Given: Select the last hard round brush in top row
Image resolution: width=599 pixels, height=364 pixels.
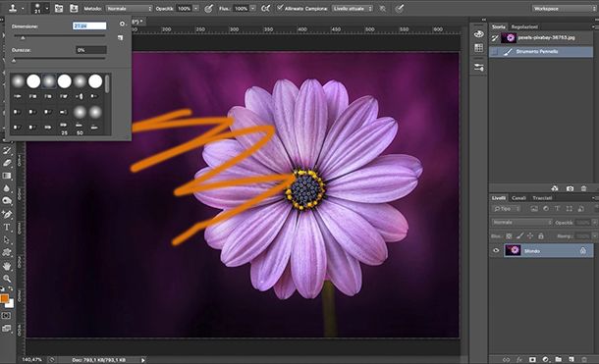Looking at the screenshot, I should tap(95, 80).
